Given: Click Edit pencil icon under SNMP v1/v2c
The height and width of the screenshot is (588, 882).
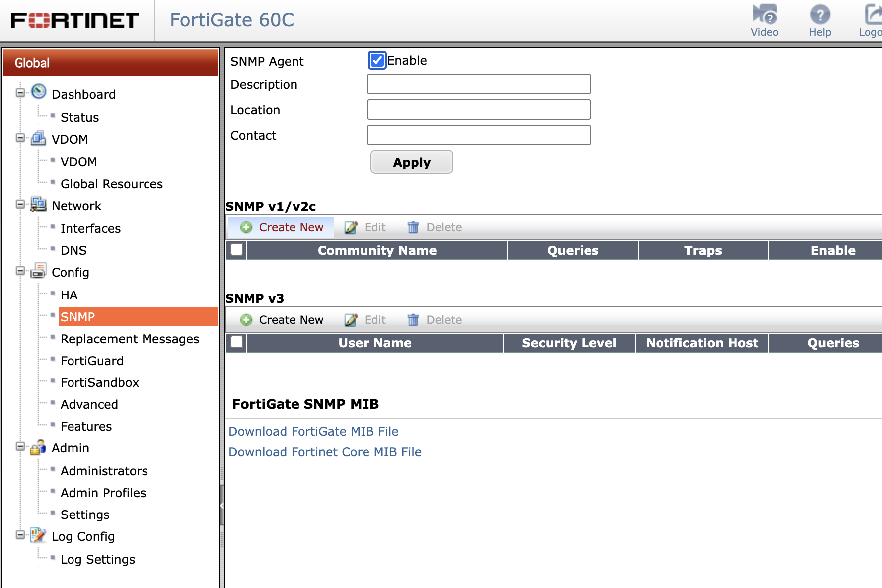Looking at the screenshot, I should (x=351, y=227).
